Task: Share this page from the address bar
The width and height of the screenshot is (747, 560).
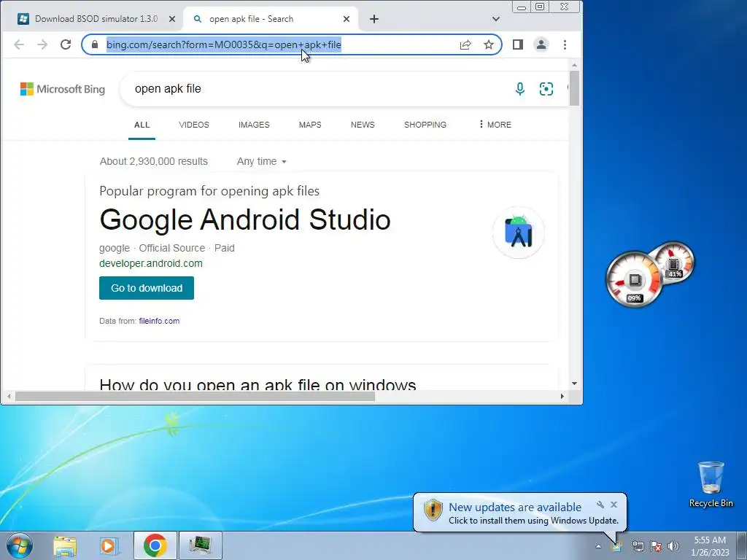Action: 465,44
